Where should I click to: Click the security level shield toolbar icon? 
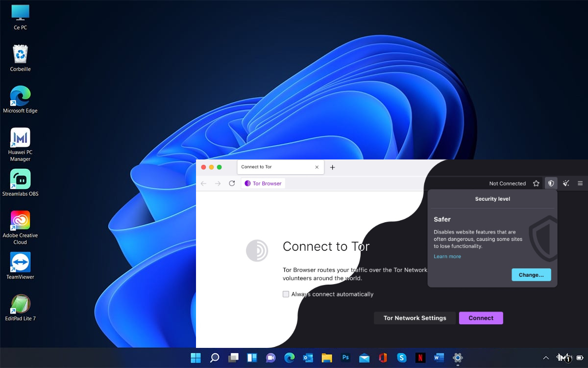click(x=551, y=184)
